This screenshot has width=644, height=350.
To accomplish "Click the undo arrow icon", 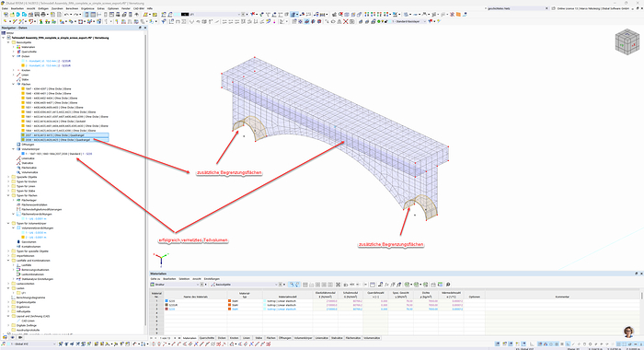I will tap(66, 15).
